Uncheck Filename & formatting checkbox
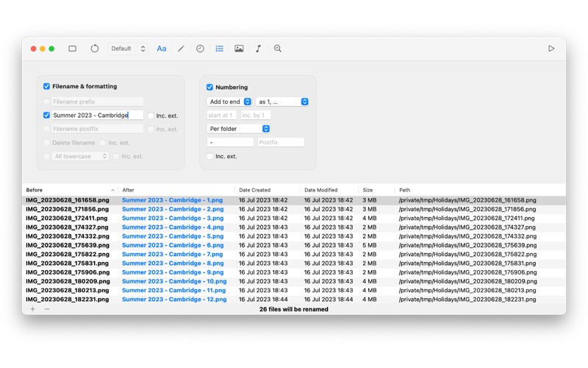The image size is (588, 368). (46, 86)
